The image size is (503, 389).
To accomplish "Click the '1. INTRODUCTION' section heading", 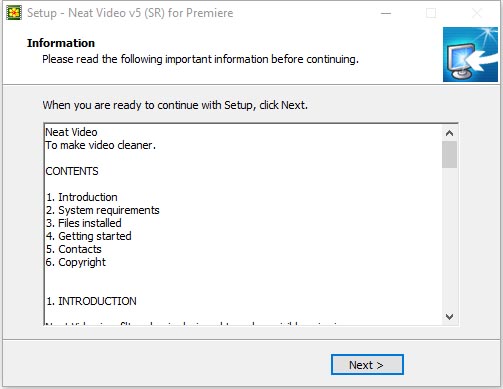I will (91, 301).
